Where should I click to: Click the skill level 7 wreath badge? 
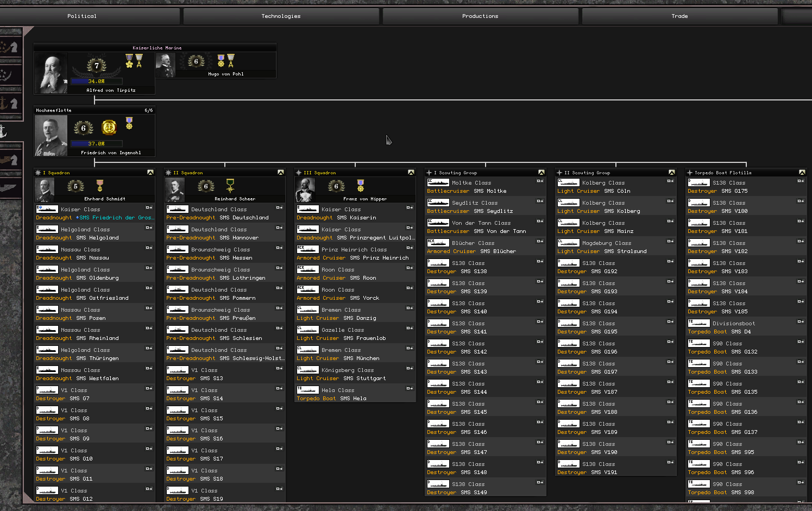pyautogui.click(x=97, y=66)
